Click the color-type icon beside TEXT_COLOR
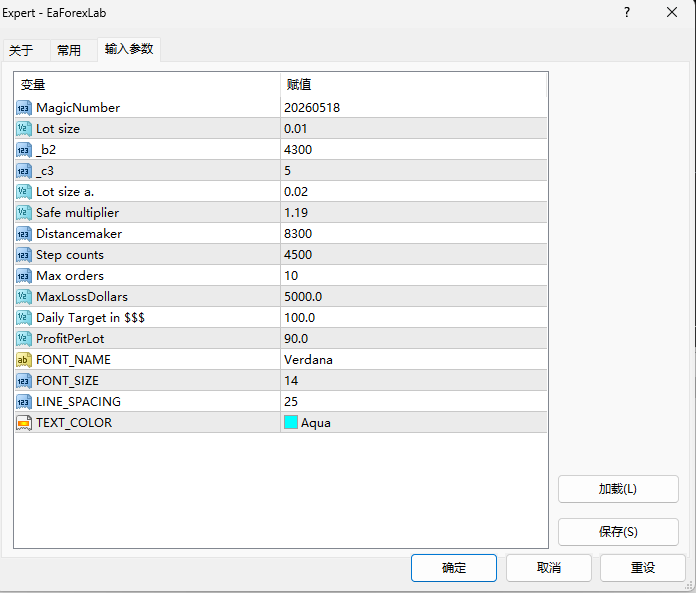 point(24,423)
